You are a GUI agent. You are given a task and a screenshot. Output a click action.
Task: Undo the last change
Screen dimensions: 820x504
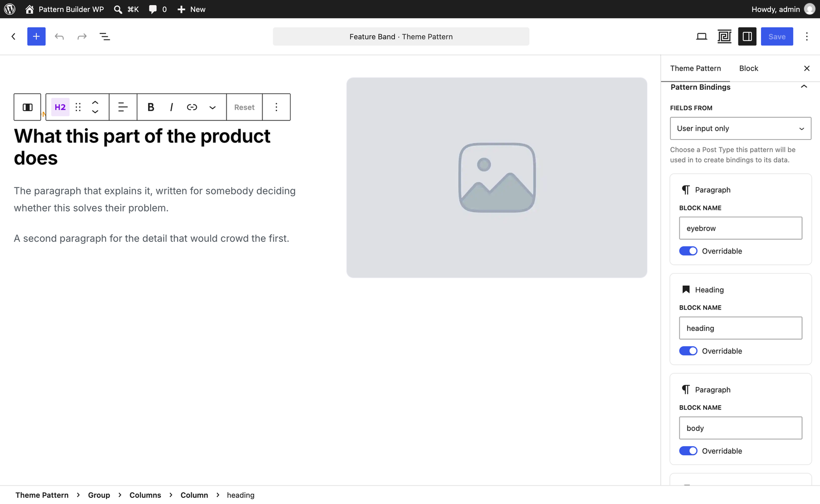coord(59,36)
